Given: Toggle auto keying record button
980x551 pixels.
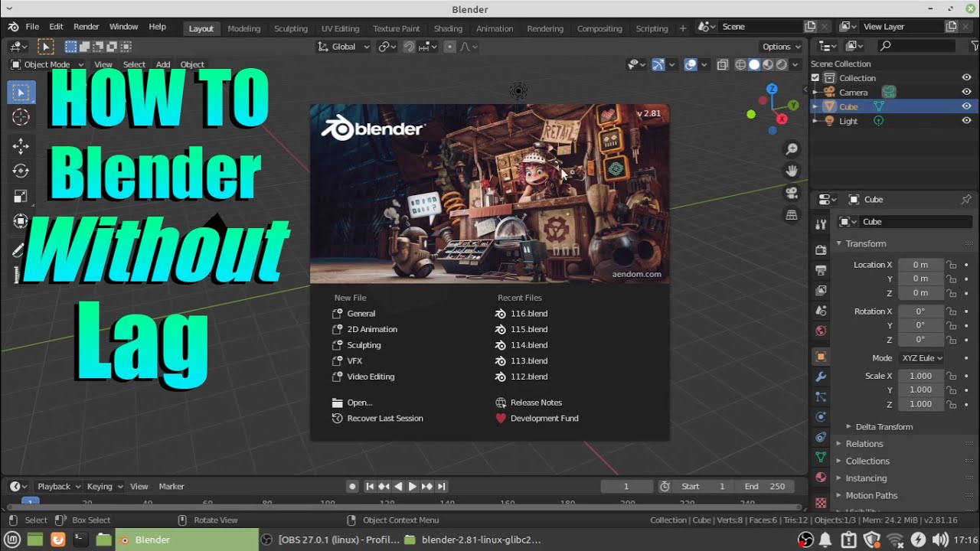Looking at the screenshot, I should click(x=352, y=486).
